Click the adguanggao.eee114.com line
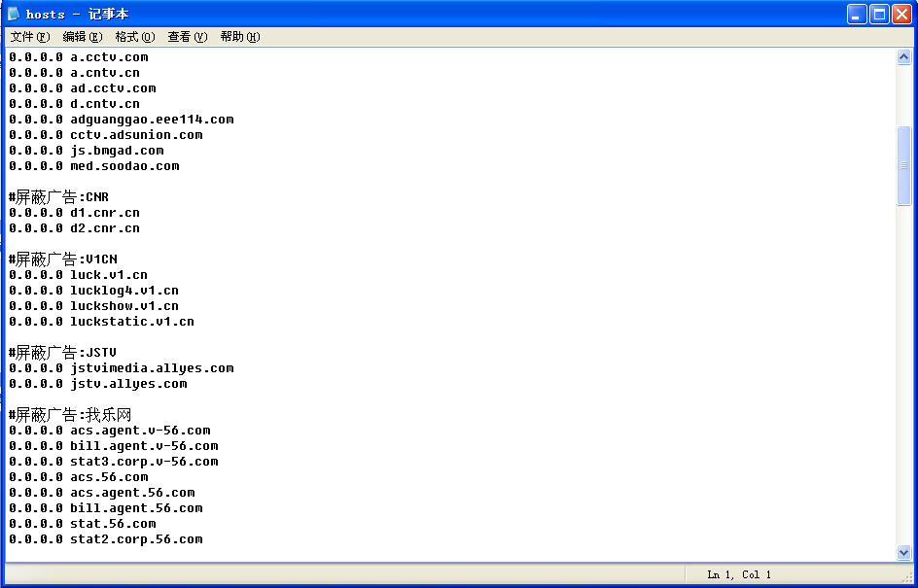The image size is (918, 588). [x=122, y=120]
